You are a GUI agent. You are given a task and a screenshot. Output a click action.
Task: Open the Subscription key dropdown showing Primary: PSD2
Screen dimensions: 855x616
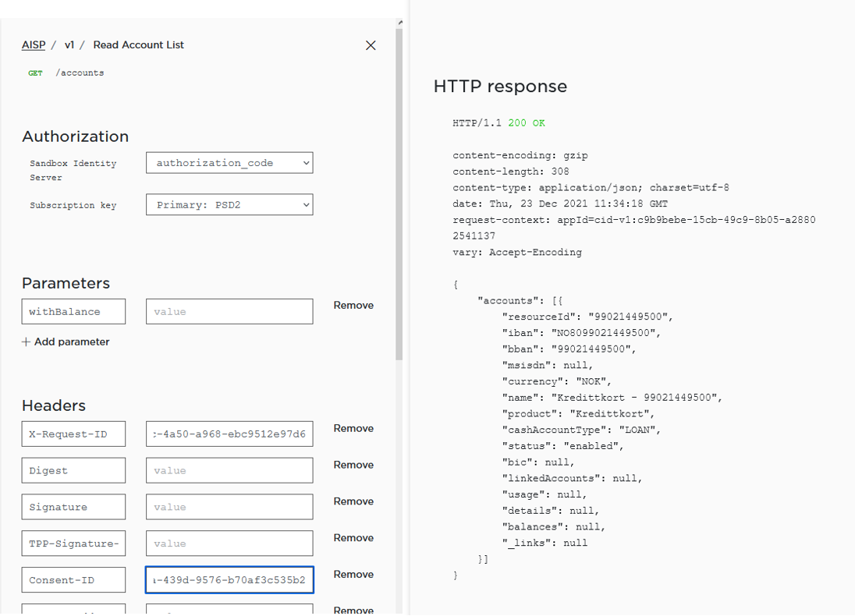click(x=229, y=204)
